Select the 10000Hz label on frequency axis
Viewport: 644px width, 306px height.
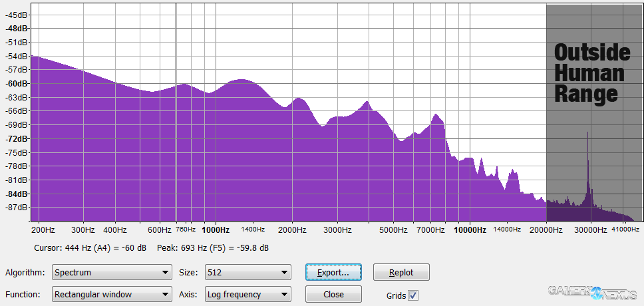point(470,230)
